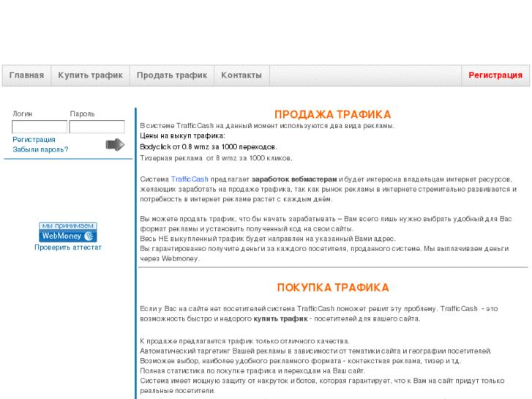Follow the Забыли пароль? link
The height and width of the screenshot is (399, 532).
(40, 149)
